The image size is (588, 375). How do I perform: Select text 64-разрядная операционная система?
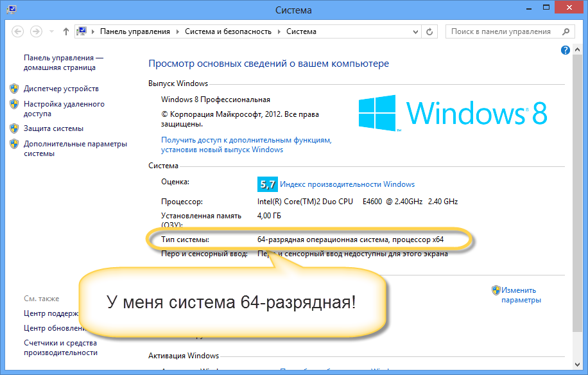pyautogui.click(x=323, y=240)
